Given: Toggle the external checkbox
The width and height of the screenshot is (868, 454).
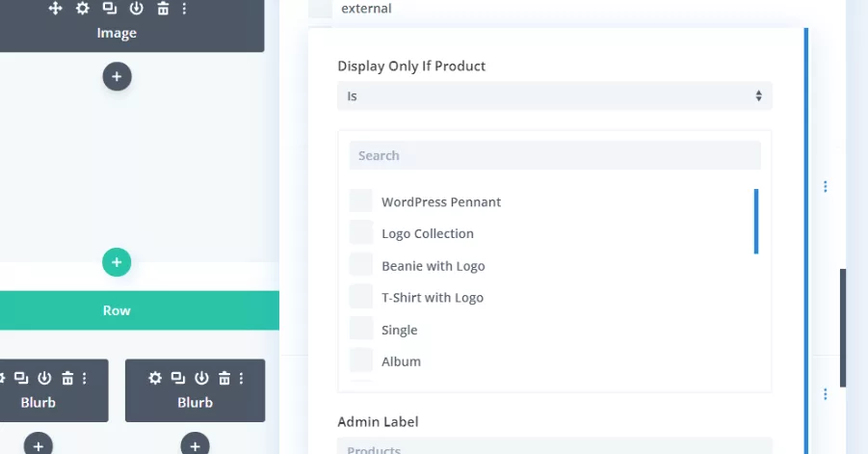Looking at the screenshot, I should pyautogui.click(x=320, y=9).
